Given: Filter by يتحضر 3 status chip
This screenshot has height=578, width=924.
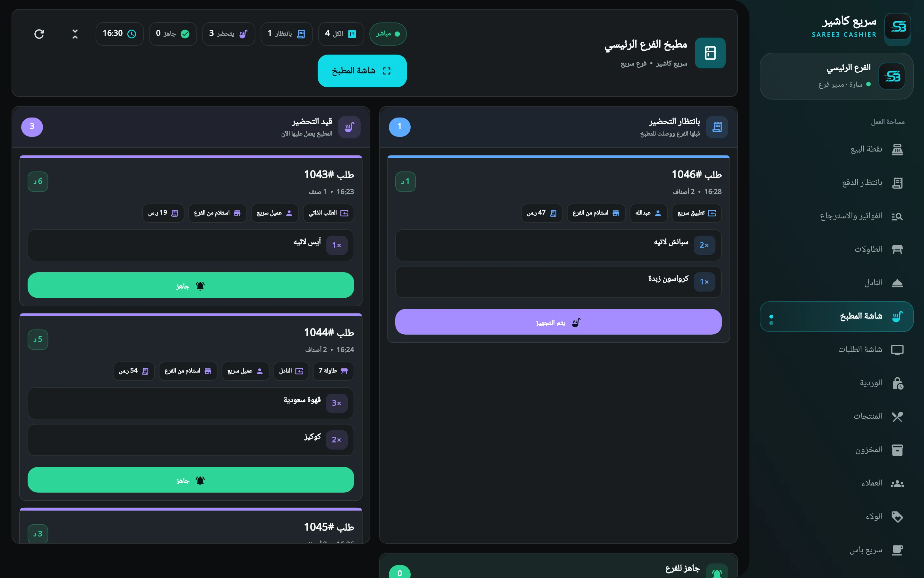Looking at the screenshot, I should 228,34.
